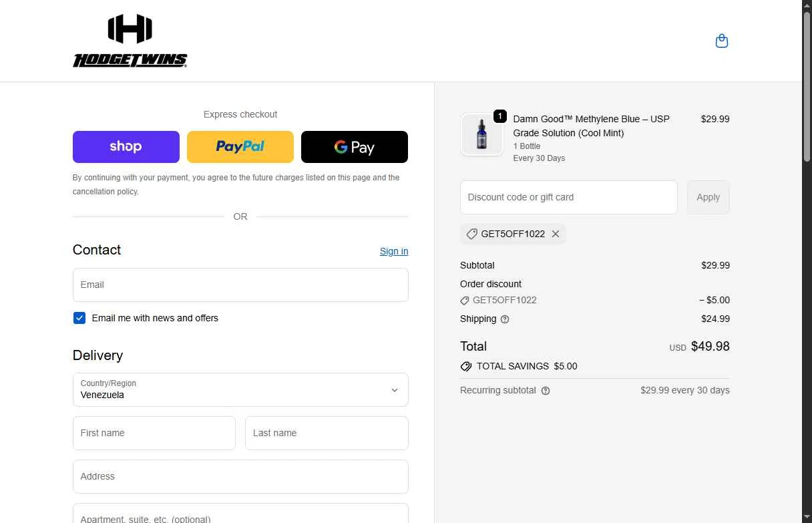Click the USD $49.98 total amount
812x523 pixels.
(x=699, y=347)
